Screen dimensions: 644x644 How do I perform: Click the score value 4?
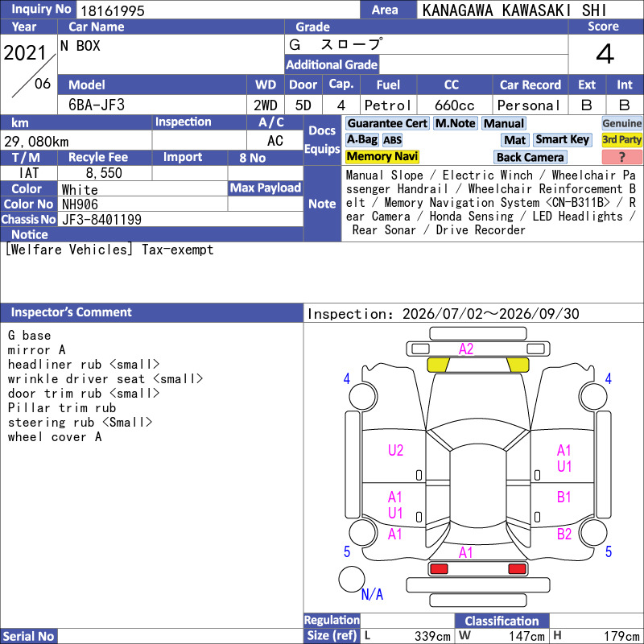point(605,54)
